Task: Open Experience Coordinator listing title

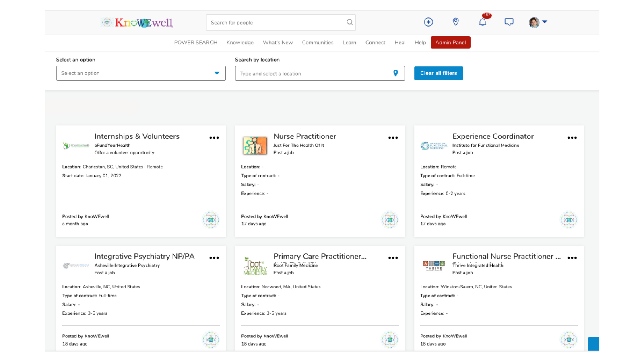Action: tap(493, 136)
